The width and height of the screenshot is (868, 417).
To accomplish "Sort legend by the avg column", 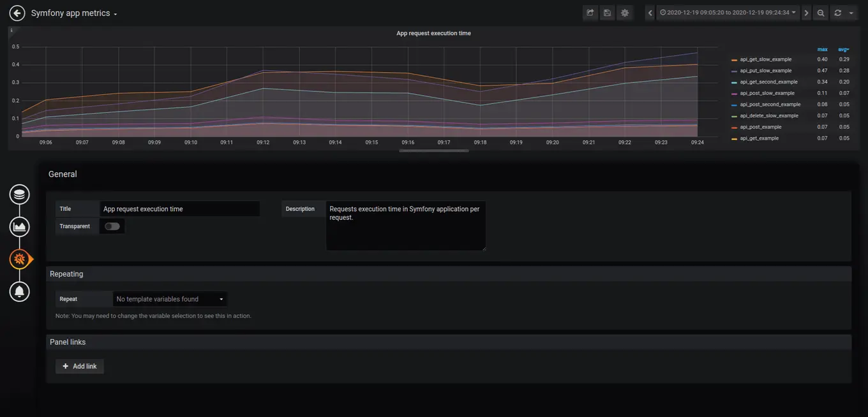I will (x=844, y=49).
